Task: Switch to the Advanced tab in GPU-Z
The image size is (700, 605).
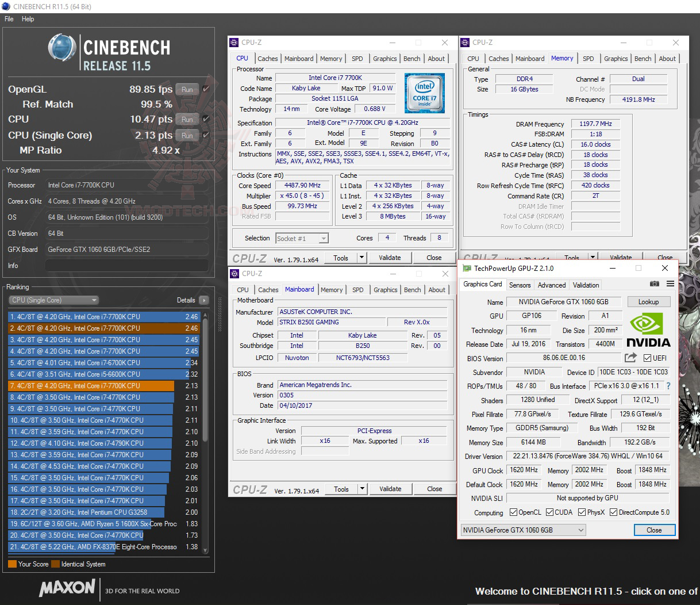Action: [552, 285]
